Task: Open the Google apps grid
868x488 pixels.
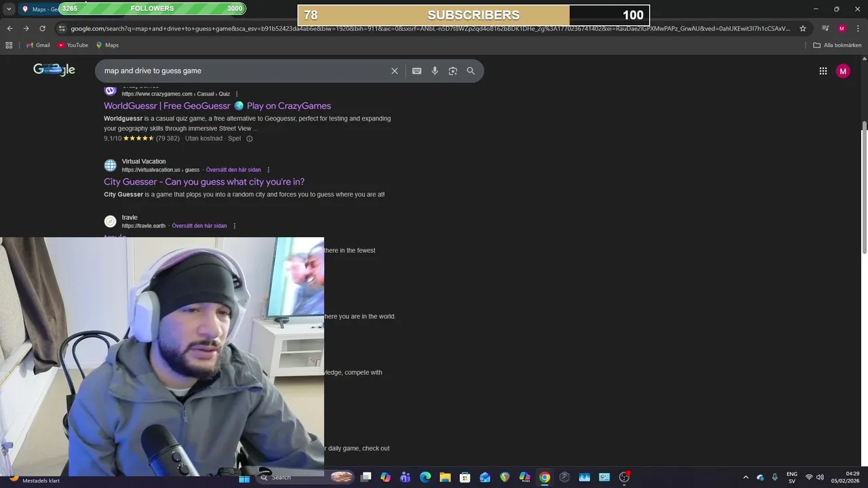Action: [x=823, y=70]
